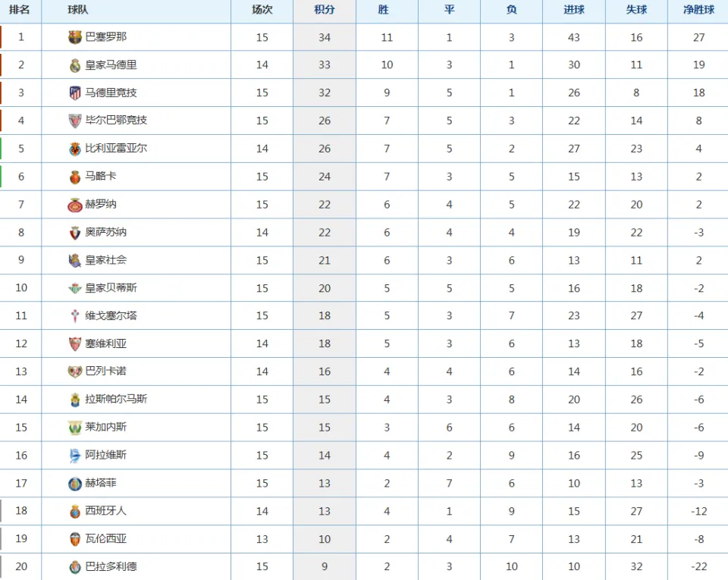Viewport: 728px width, 580px height.
Task: Click 马略卡 points cell showing 24
Action: [325, 177]
